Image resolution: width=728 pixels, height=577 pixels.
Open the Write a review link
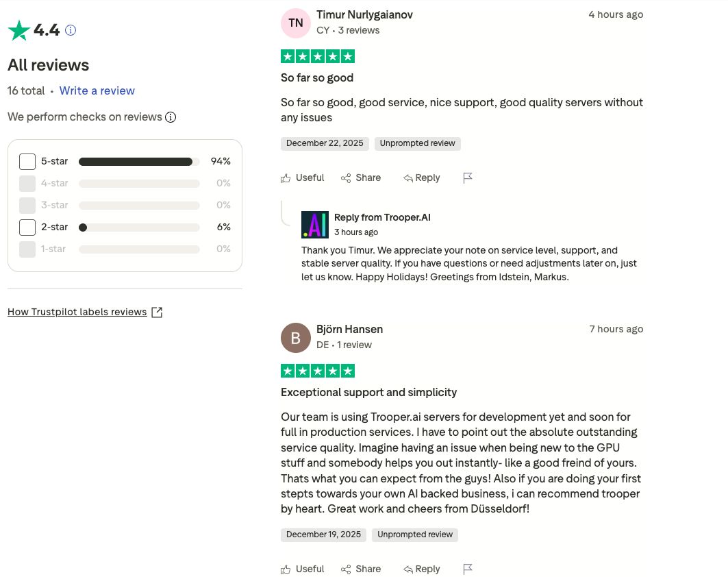97,90
